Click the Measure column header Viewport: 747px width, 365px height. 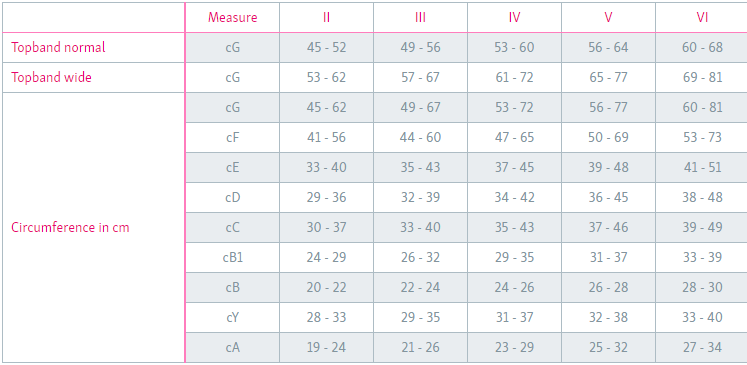[x=232, y=18]
